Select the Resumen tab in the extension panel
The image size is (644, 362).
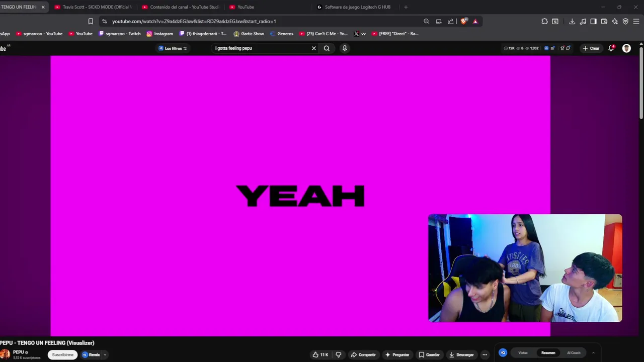tap(548, 353)
